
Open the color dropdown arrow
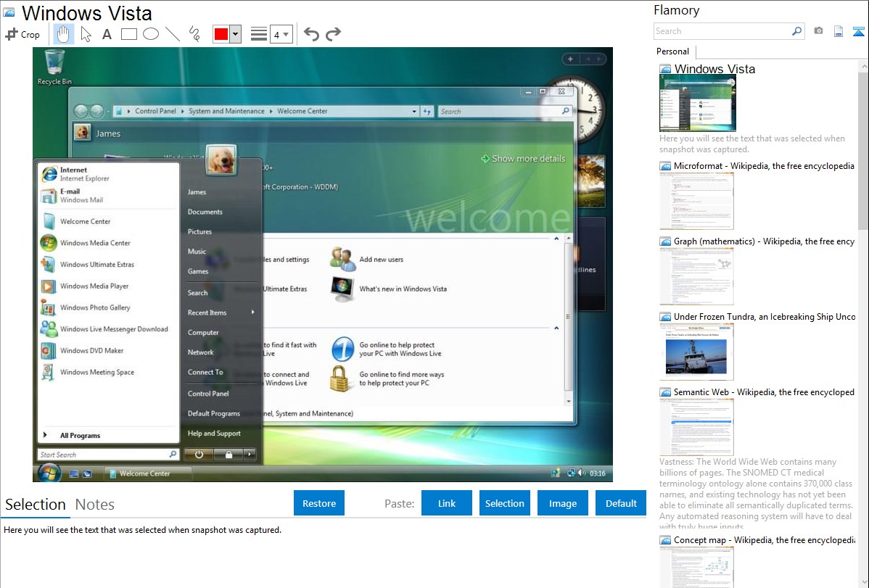[x=235, y=34]
